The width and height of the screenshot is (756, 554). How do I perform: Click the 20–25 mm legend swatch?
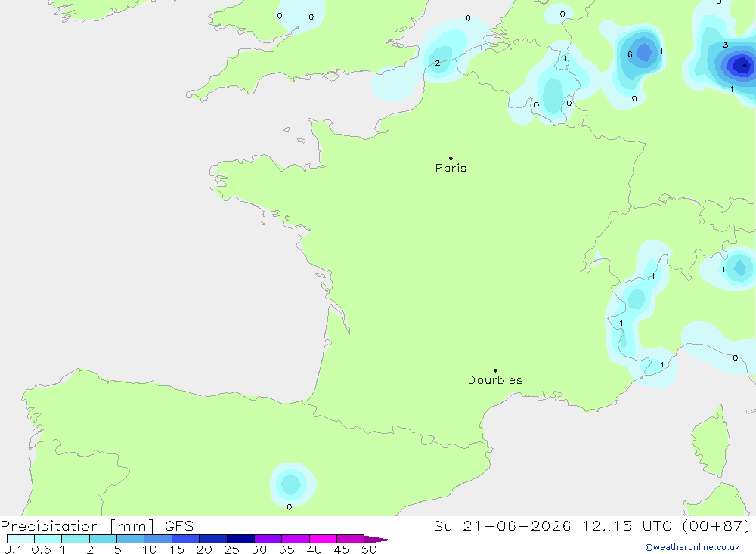point(213,539)
